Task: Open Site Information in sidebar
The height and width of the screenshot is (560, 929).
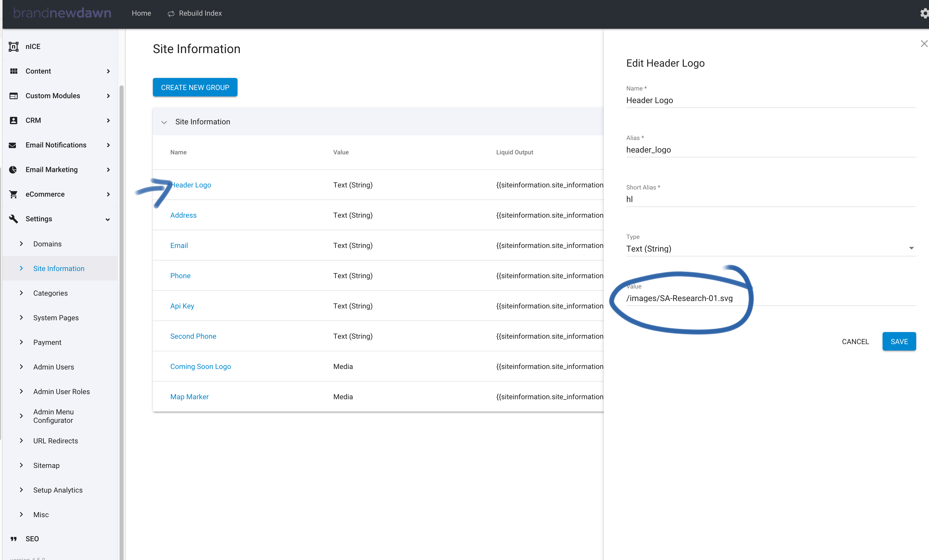Action: tap(59, 268)
